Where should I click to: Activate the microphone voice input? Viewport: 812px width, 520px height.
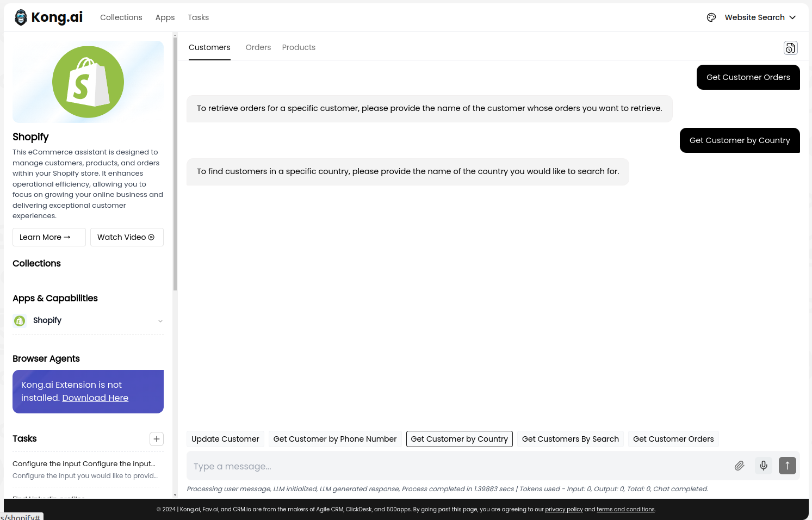(x=764, y=466)
